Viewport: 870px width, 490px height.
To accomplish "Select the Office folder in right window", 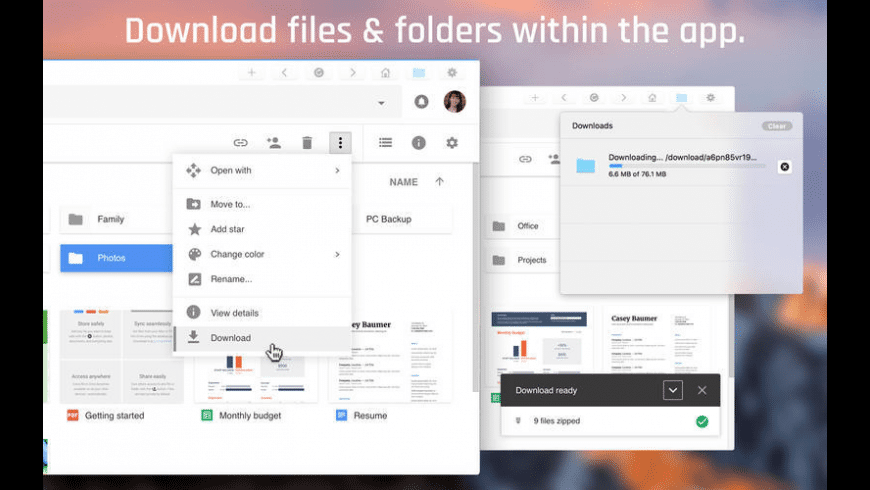I will 523,226.
